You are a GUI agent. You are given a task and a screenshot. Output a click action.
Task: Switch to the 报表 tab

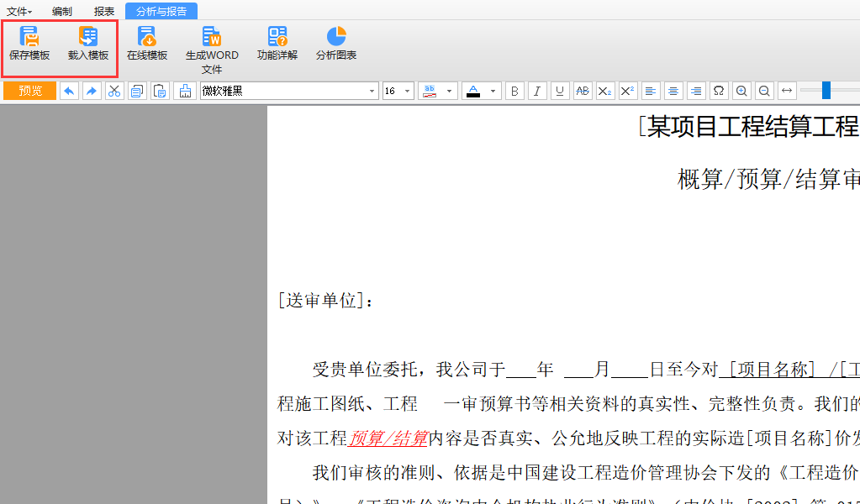[x=104, y=11]
